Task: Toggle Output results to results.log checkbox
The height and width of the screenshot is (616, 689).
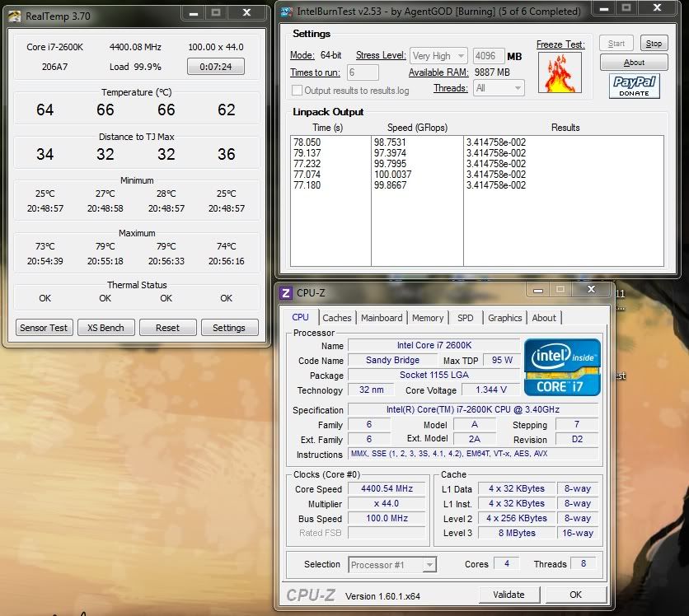Action: [297, 91]
